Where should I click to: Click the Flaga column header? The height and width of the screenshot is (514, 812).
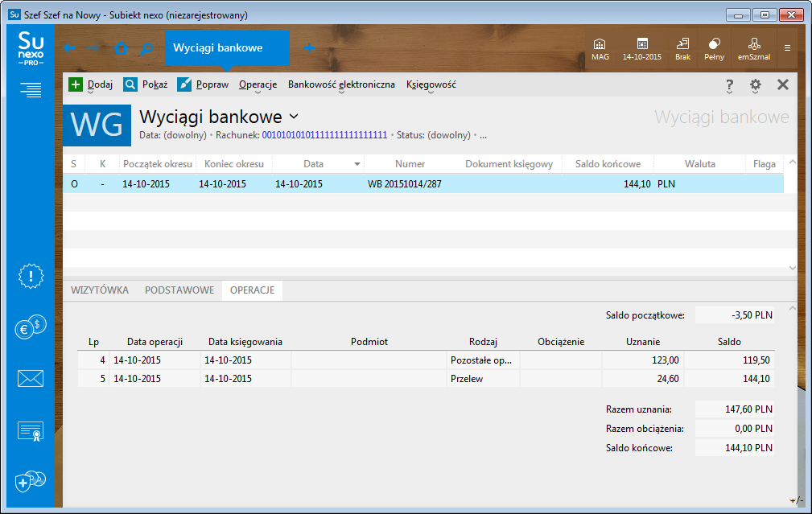coord(764,164)
